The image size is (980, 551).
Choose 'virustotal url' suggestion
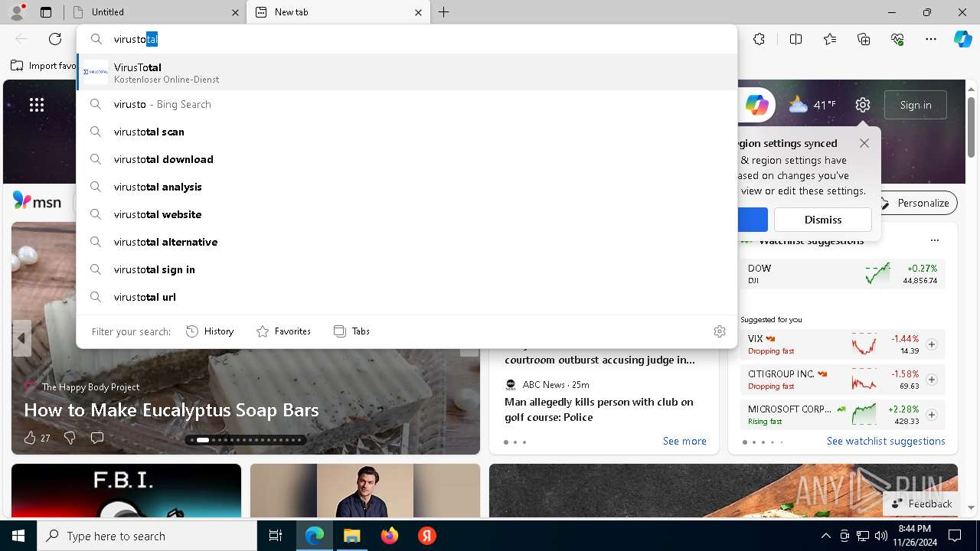coord(407,297)
